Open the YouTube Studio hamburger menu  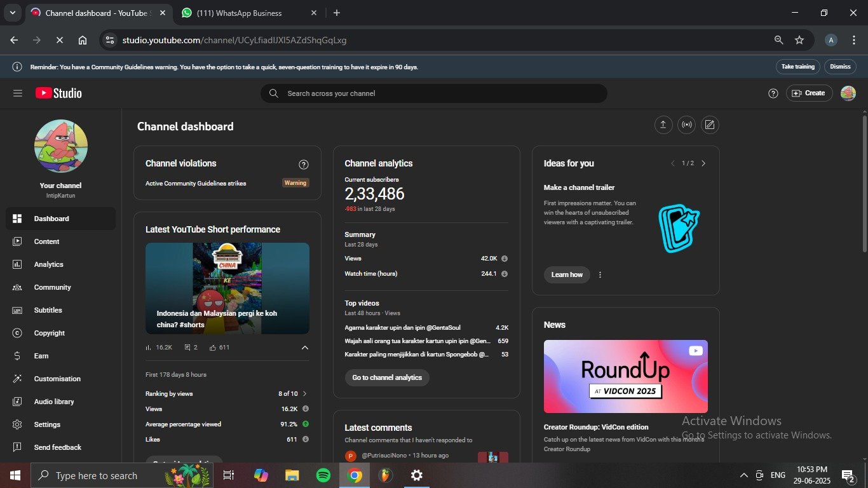(18, 93)
